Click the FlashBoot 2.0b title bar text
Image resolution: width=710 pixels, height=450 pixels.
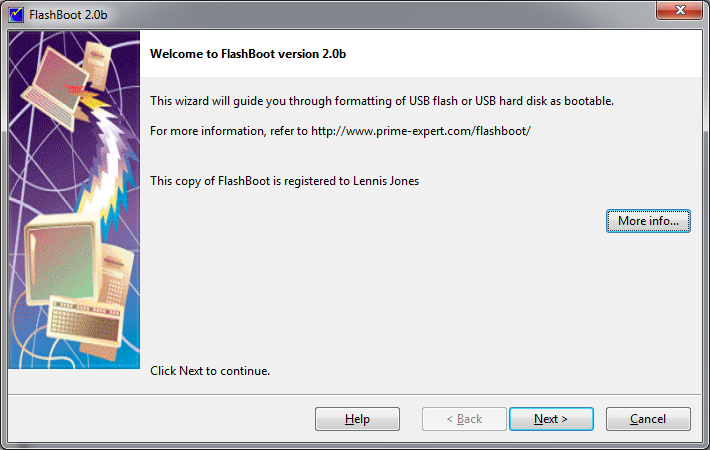[68, 15]
